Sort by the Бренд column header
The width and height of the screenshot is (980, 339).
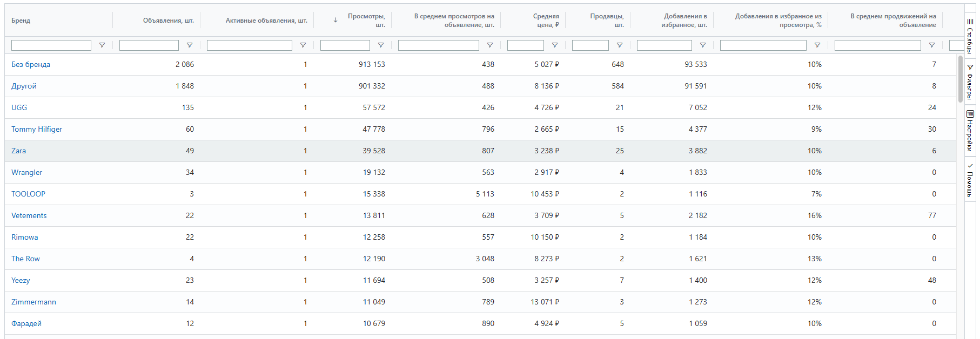[x=21, y=21]
